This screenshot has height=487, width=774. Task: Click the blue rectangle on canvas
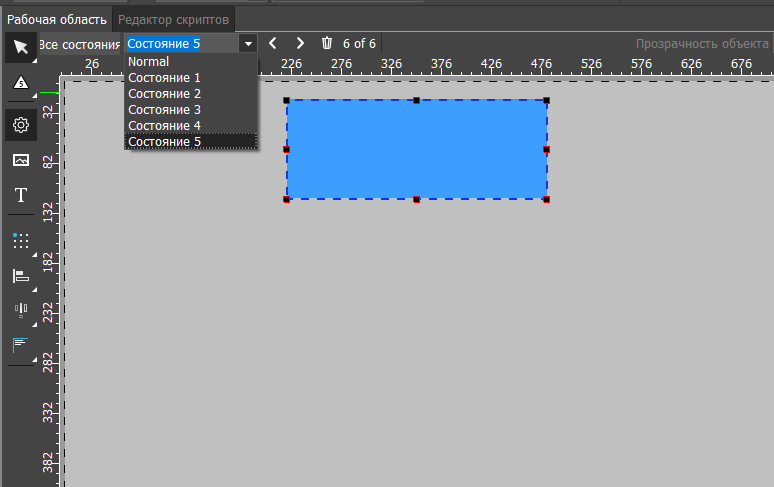[x=416, y=150]
